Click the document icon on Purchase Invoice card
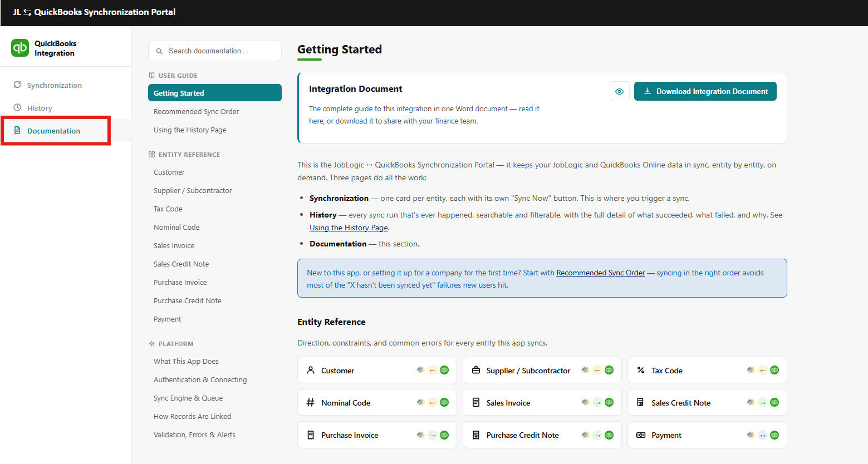The height and width of the screenshot is (464, 868). coord(311,435)
